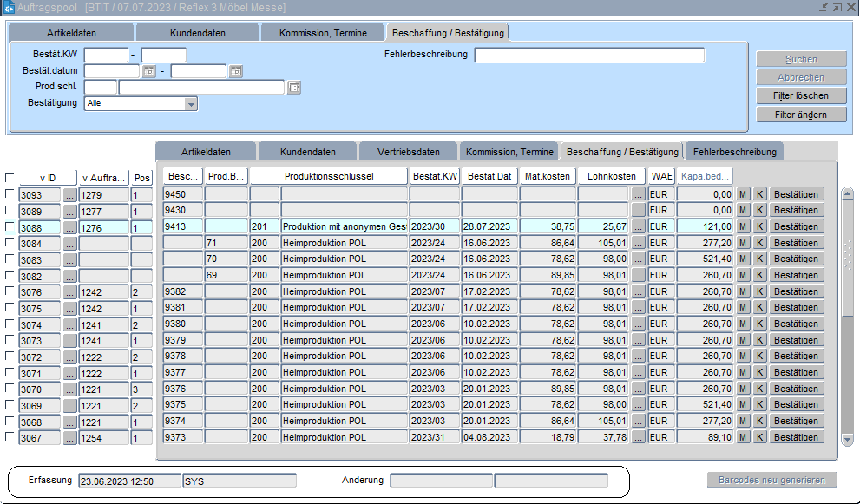Screen dimensions: 860x504
Task: Open calendar picker for Bestät.datum start date
Action: [148, 71]
